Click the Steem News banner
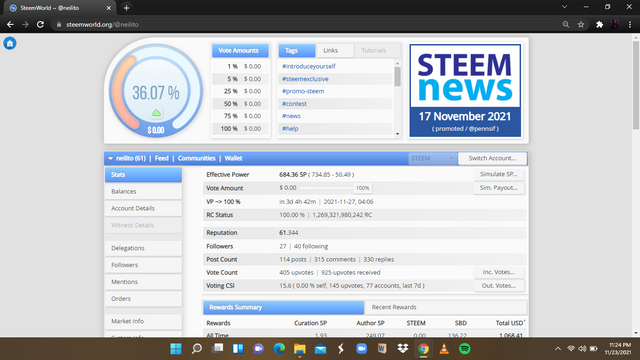This screenshot has height=360, width=640. click(465, 91)
